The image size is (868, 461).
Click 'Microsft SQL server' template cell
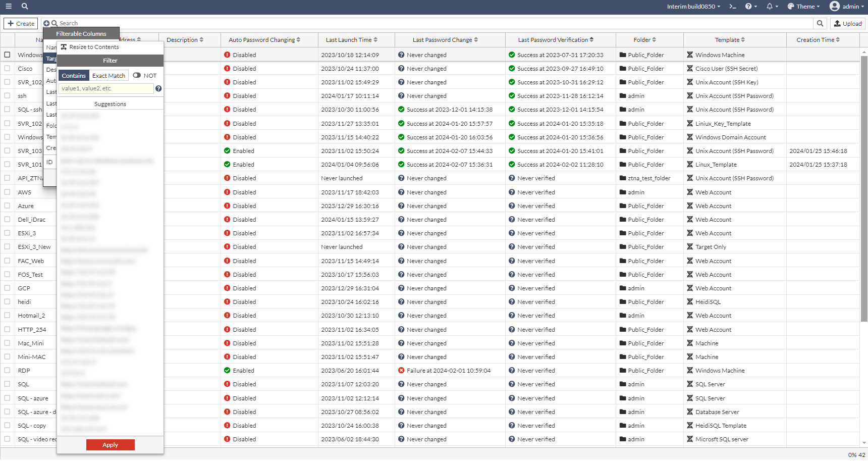[x=722, y=439]
